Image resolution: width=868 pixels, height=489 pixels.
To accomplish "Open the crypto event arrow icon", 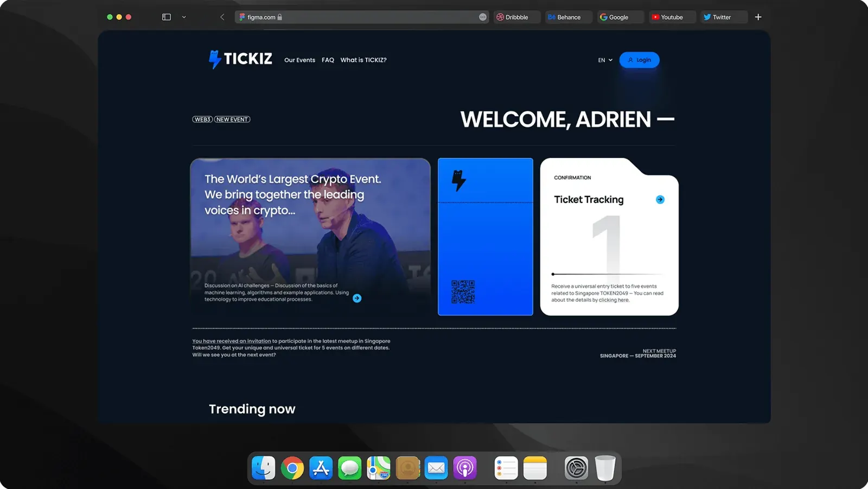I will [x=357, y=298].
